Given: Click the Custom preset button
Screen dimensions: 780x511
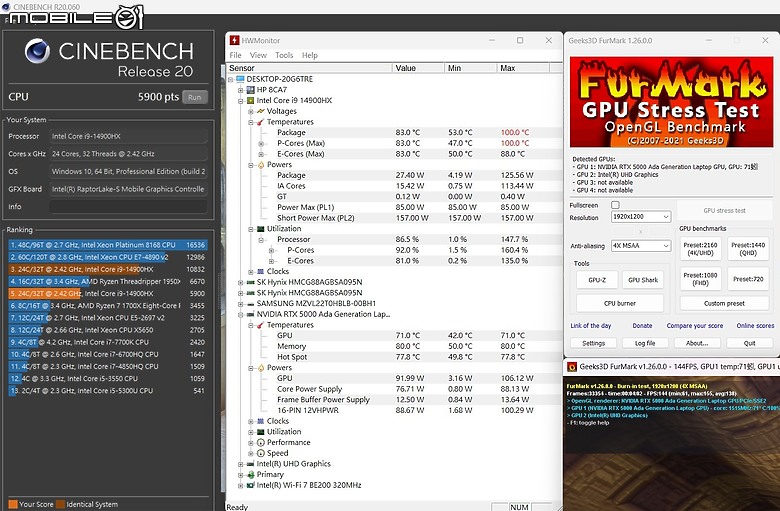Looking at the screenshot, I should coord(724,303).
